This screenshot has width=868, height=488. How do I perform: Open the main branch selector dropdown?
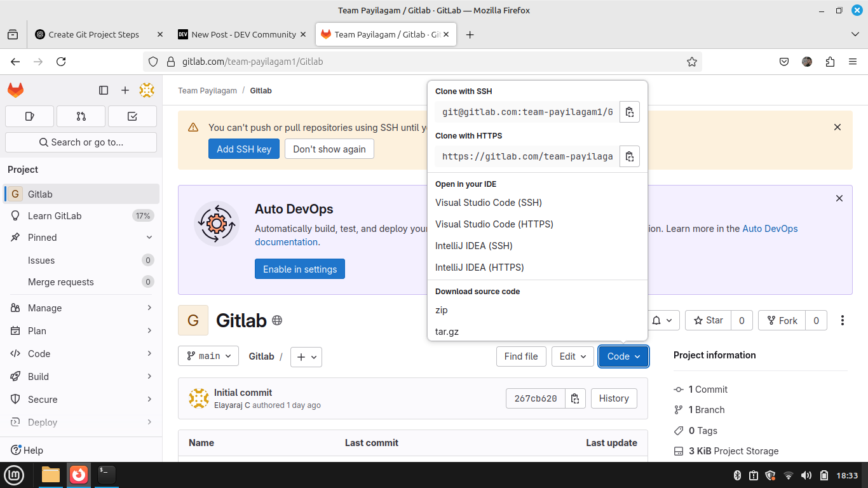208,356
